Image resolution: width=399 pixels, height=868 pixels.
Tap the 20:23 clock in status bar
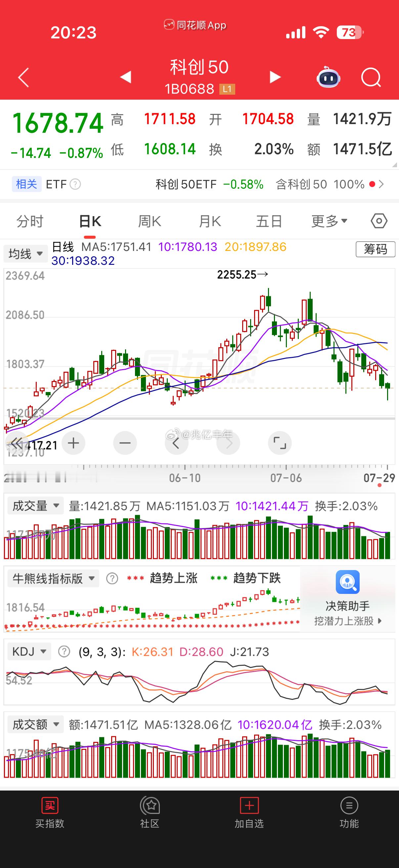[73, 33]
